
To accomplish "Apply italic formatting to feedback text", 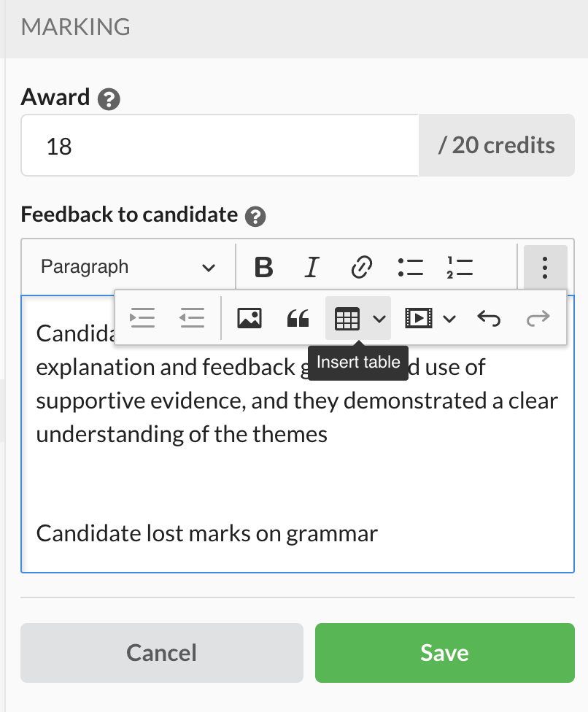I will point(312,267).
